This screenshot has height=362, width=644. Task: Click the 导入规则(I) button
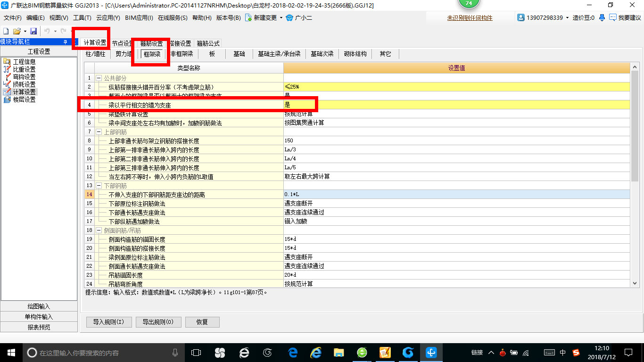[x=108, y=322]
